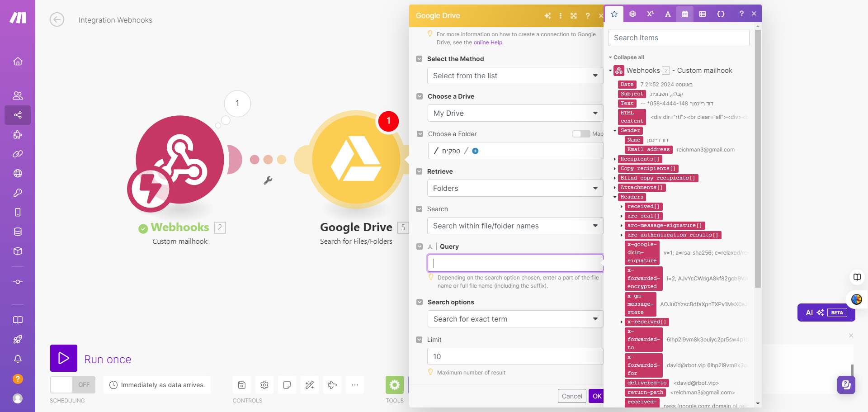Image resolution: width=868 pixels, height=412 pixels.
Task: Click the Search items field
Action: [679, 38]
